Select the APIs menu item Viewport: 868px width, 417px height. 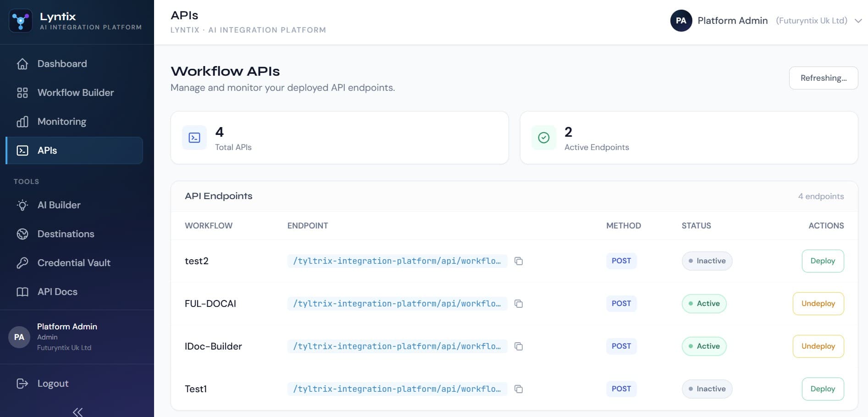coord(74,150)
